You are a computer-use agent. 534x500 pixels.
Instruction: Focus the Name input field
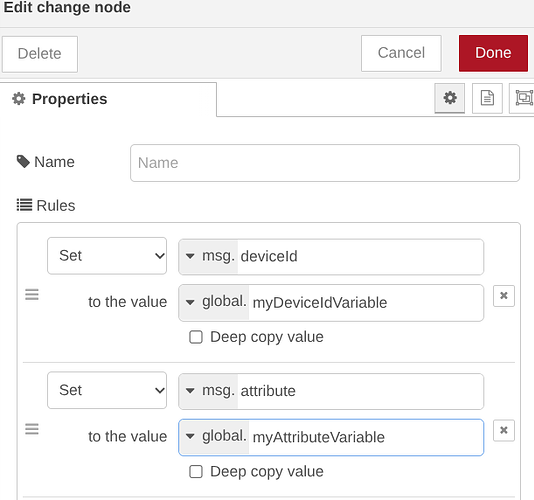[325, 163]
